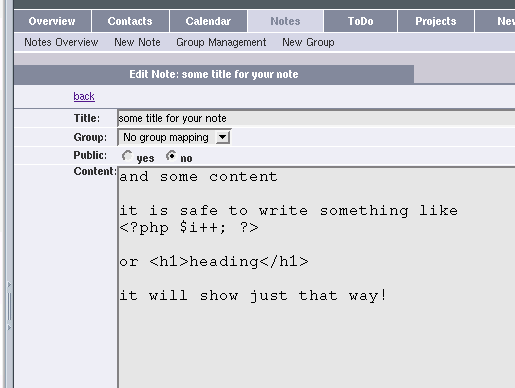The height and width of the screenshot is (388, 515).
Task: Open the Overview tab
Action: point(52,21)
